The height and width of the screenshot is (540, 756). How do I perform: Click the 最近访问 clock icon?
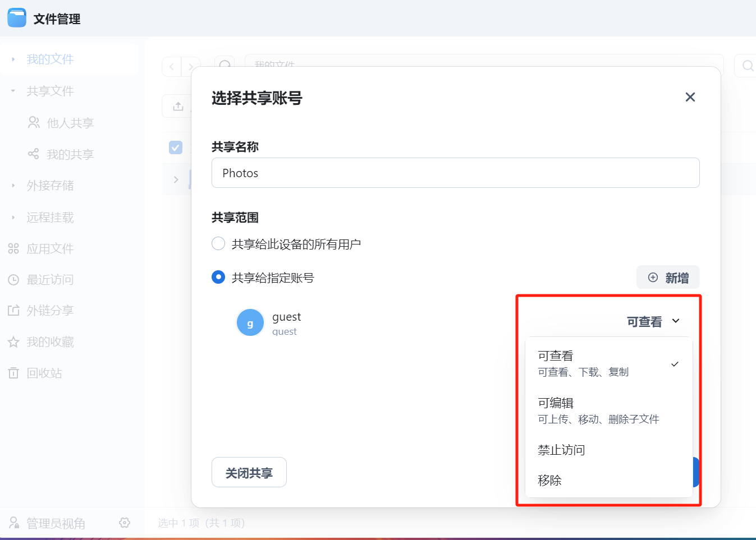(x=13, y=279)
